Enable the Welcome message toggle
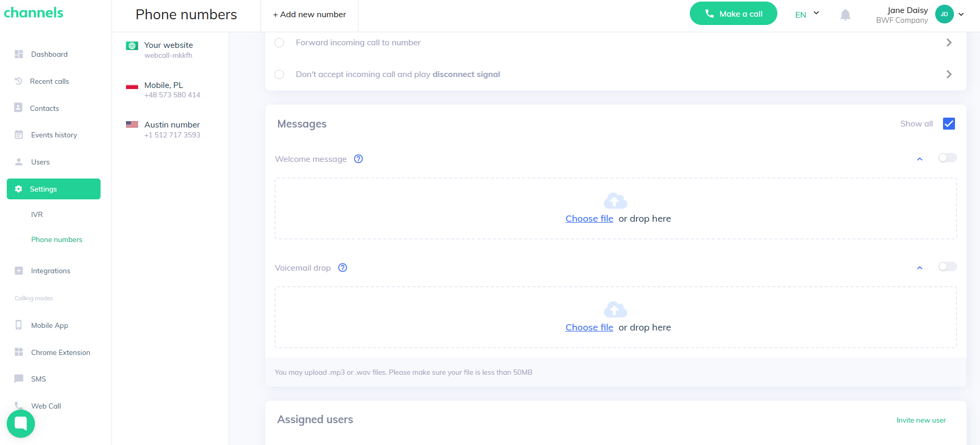Image resolution: width=980 pixels, height=445 pixels. pyautogui.click(x=947, y=158)
